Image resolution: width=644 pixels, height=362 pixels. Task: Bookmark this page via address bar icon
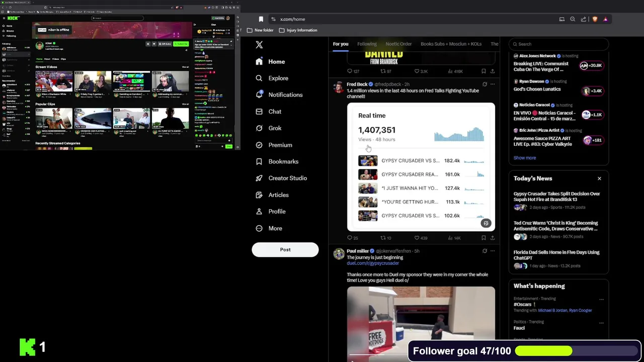pyautogui.click(x=261, y=19)
